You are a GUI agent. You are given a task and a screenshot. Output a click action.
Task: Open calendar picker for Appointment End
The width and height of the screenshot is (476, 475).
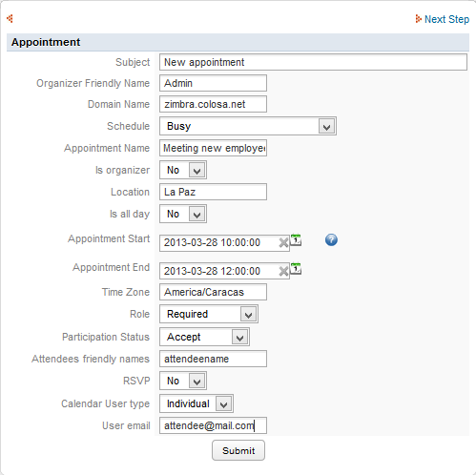click(x=296, y=269)
